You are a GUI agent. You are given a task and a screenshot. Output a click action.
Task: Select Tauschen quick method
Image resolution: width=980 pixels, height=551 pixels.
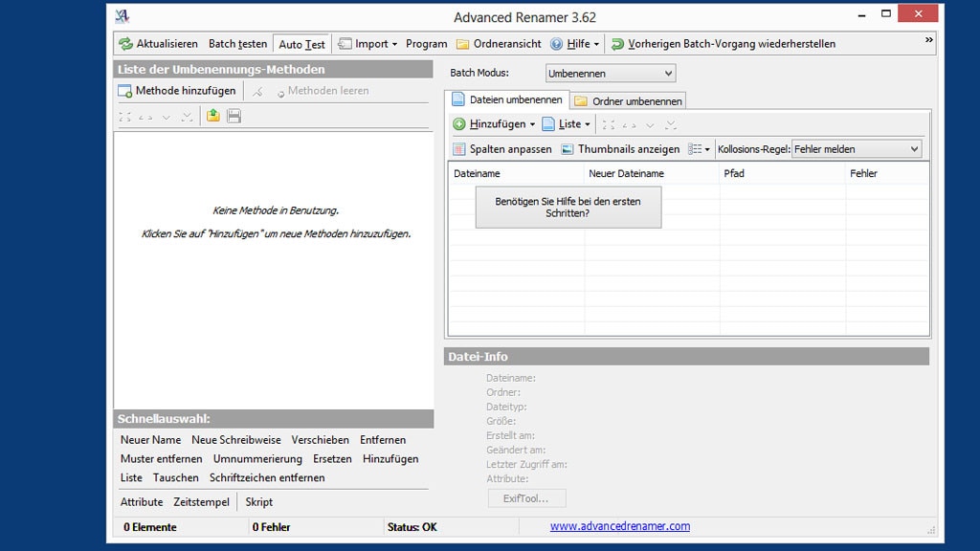tap(176, 477)
